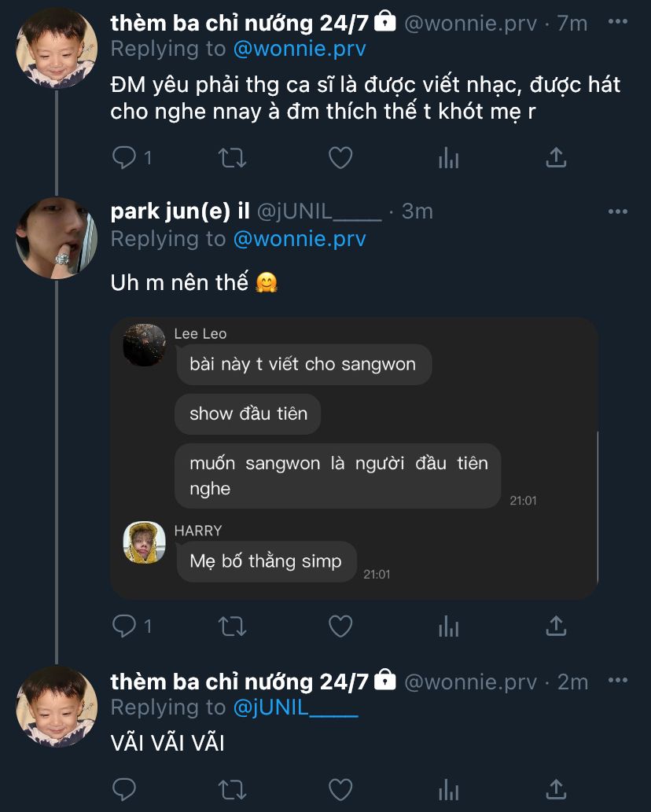
Task: Share park jun(e) il's tweet
Action: tap(556, 626)
